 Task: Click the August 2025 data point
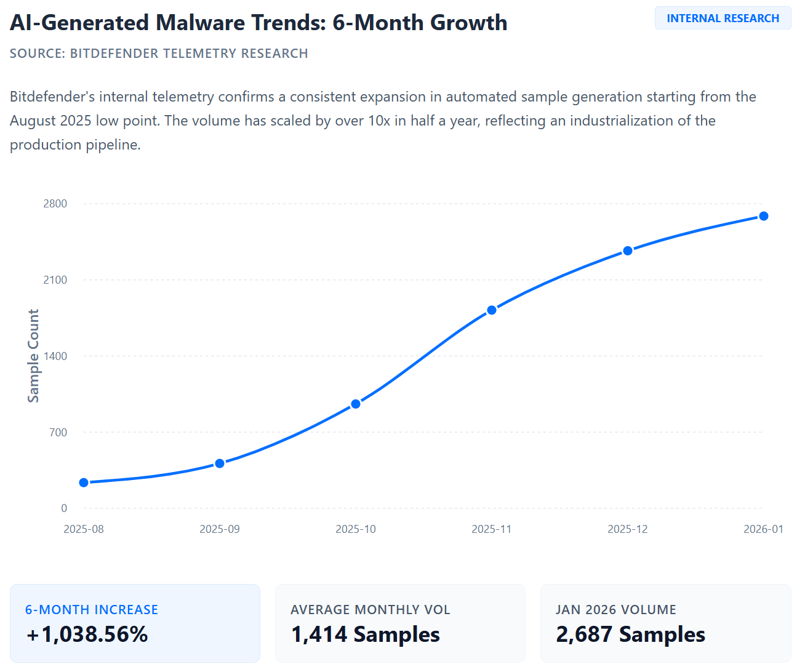click(x=84, y=482)
